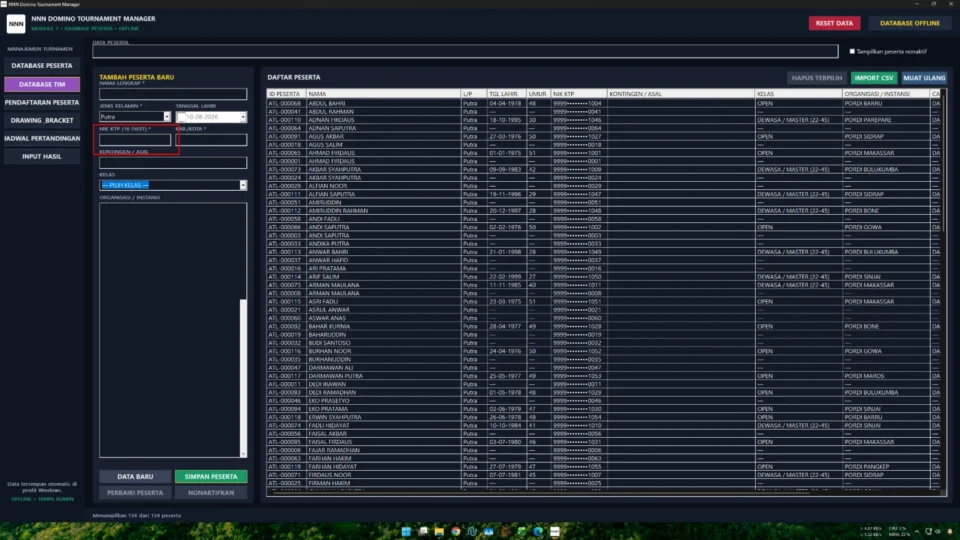Screen dimensions: 960x540
Task: Click the Database Offline button
Action: (909, 23)
